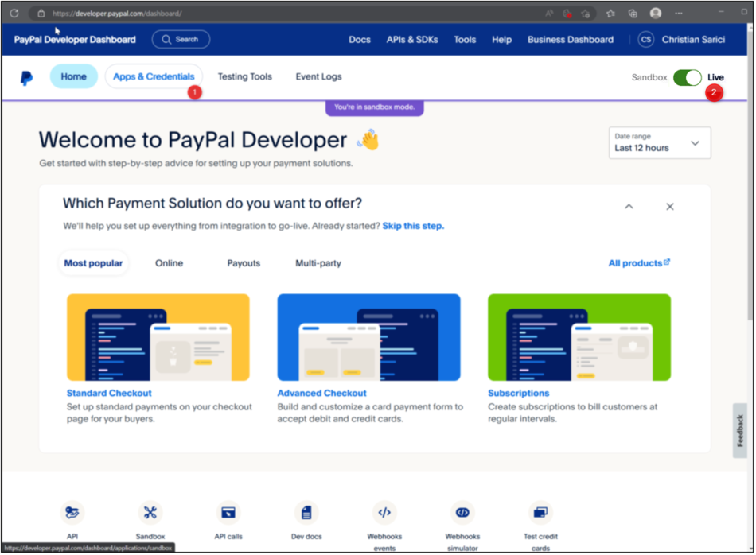The image size is (756, 555).
Task: Click Advanced Checkout blue thumbnail
Action: 368,338
